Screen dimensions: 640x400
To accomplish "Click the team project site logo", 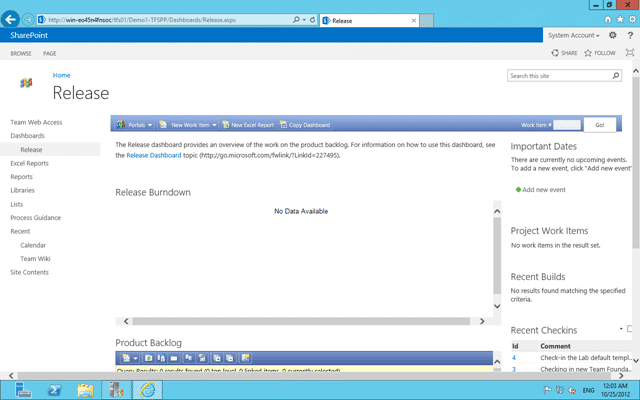I will point(26,83).
